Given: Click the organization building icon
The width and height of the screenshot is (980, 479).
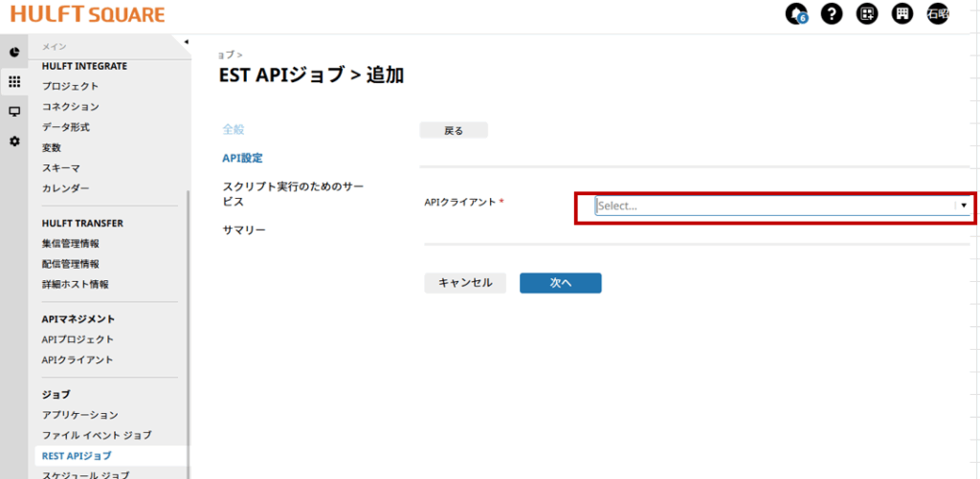Looking at the screenshot, I should (902, 14).
